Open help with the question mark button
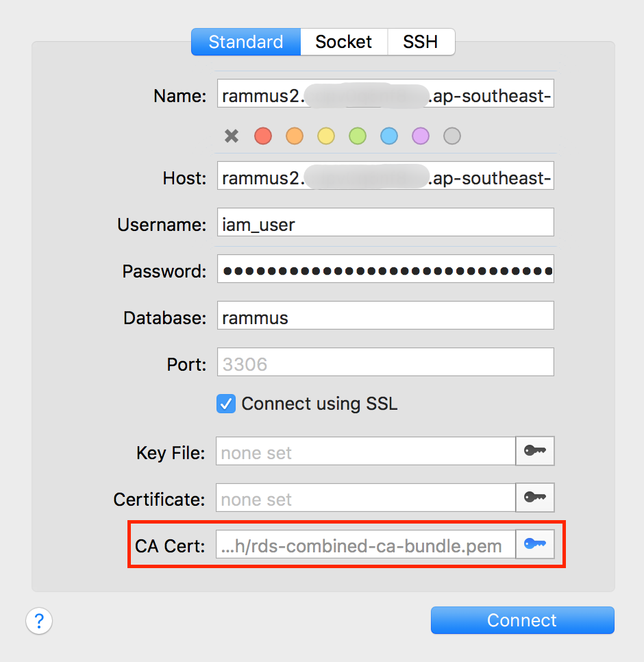 (39, 621)
